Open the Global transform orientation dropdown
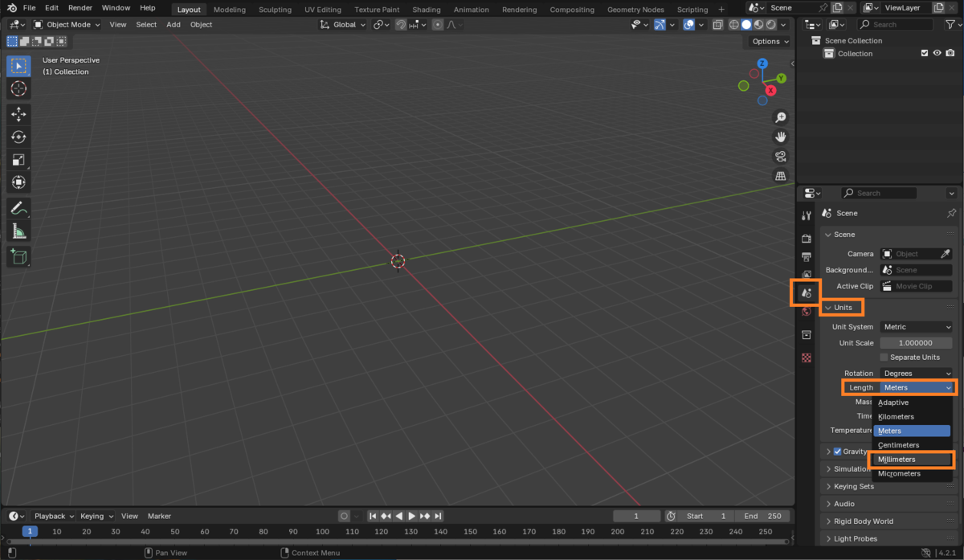Screen dimensions: 964x560 click(x=343, y=25)
